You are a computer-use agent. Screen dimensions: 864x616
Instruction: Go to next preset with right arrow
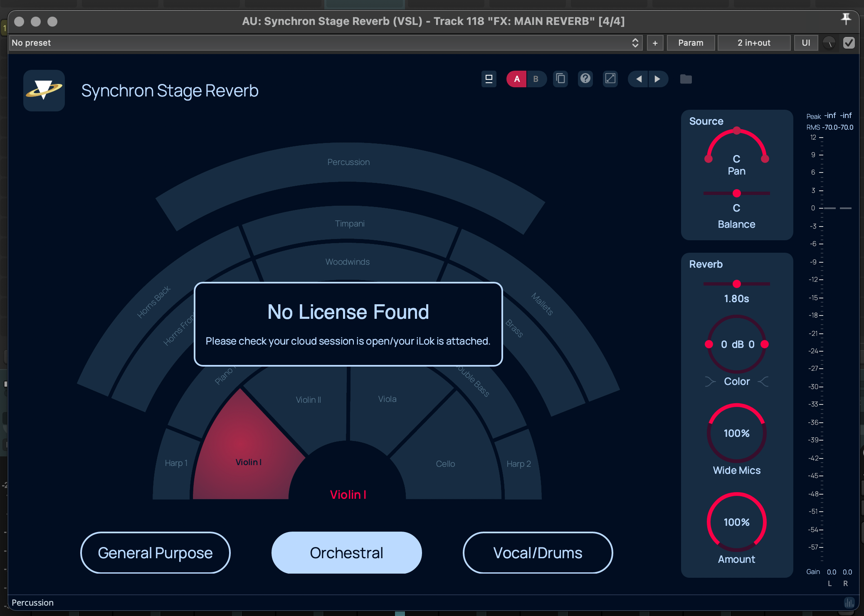tap(658, 79)
